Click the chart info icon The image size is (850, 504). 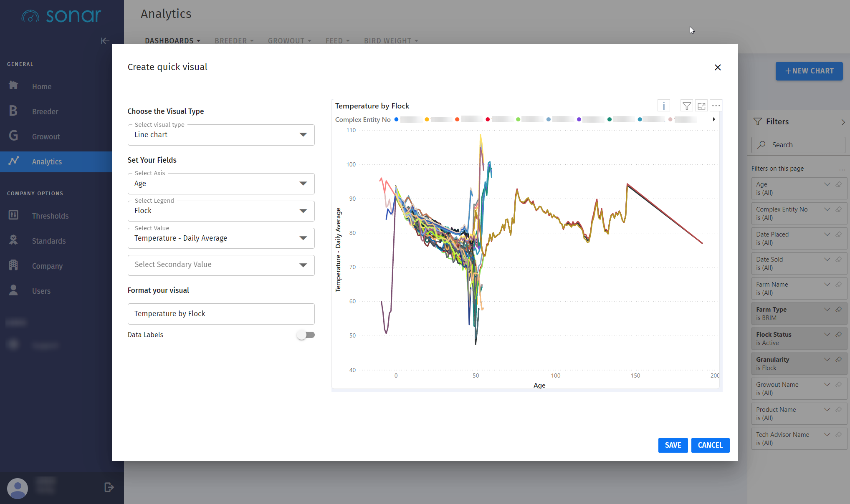[664, 106]
